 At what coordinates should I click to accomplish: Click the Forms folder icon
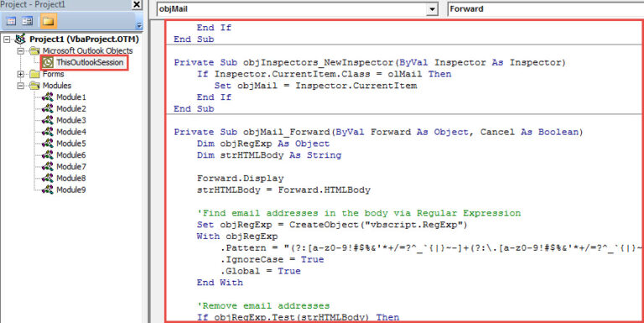[34, 74]
